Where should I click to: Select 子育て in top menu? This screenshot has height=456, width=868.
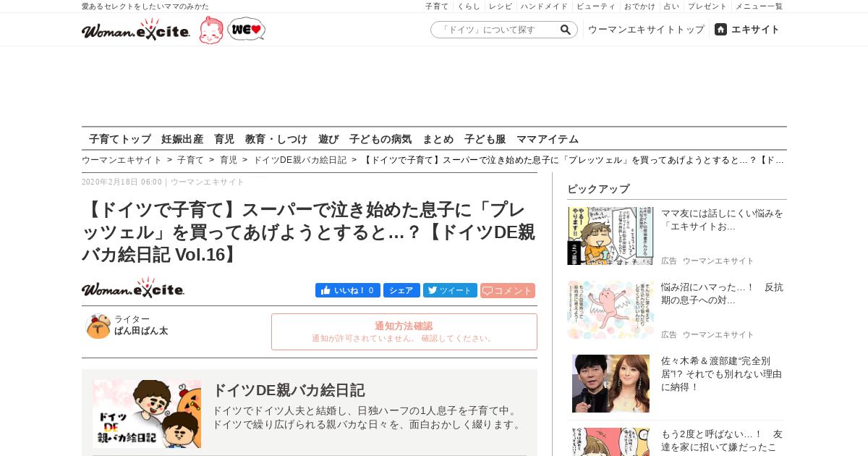[x=437, y=6]
